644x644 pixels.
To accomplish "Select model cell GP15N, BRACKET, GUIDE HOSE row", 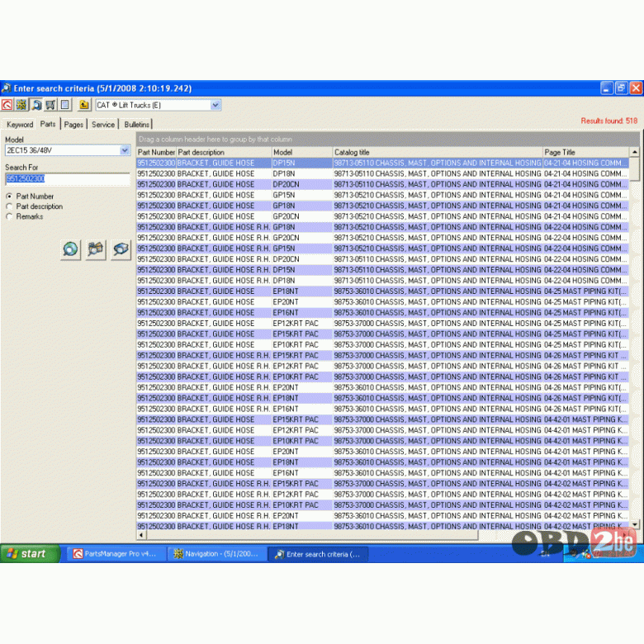I will pyautogui.click(x=302, y=195).
